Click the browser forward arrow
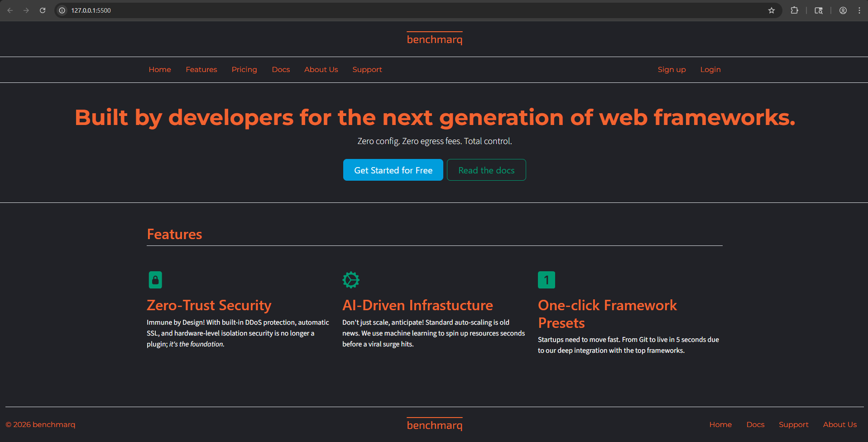Viewport: 868px width, 442px height. point(26,10)
